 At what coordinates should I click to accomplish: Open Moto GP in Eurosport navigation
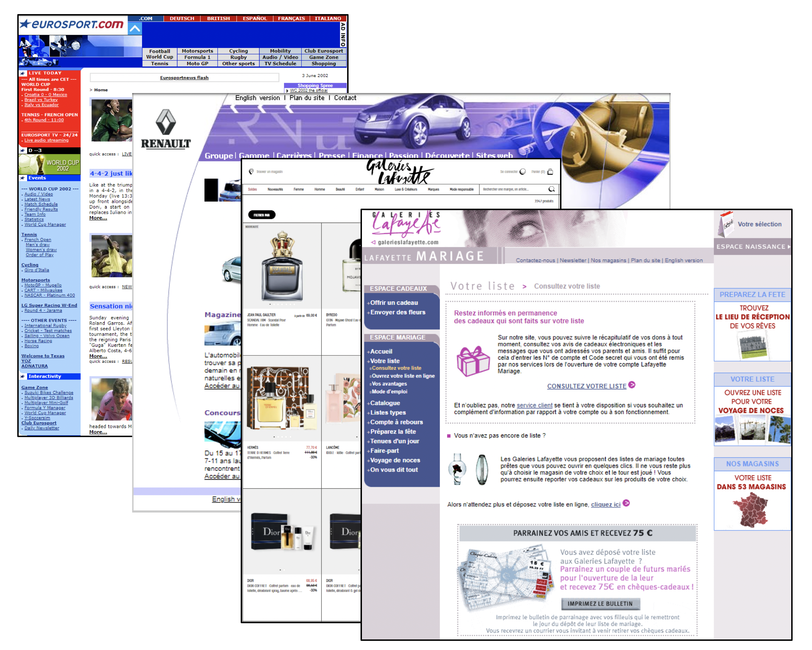pyautogui.click(x=197, y=64)
